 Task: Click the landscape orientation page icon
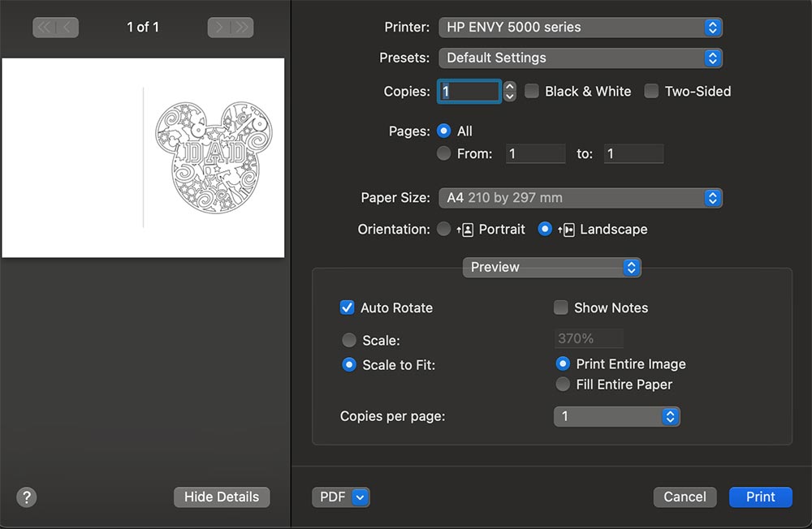tap(567, 230)
